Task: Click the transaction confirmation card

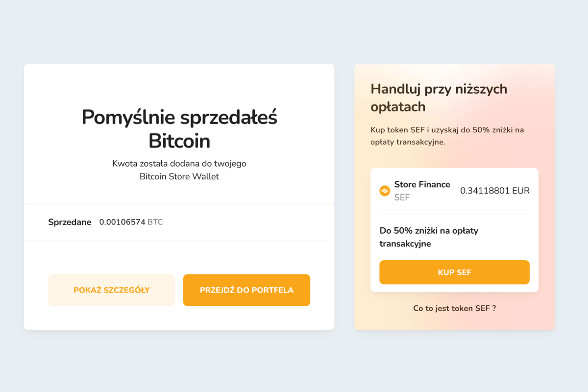Action: tap(179, 195)
